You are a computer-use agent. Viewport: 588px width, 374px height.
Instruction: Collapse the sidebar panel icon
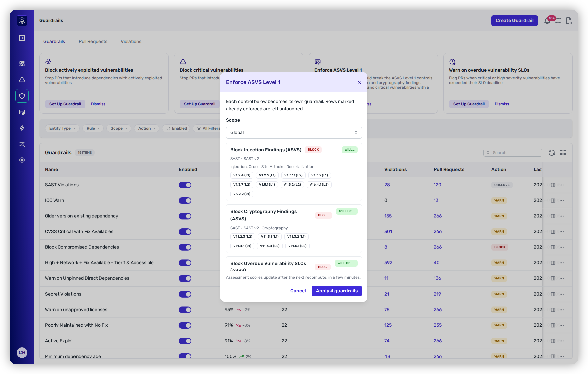coord(22,38)
